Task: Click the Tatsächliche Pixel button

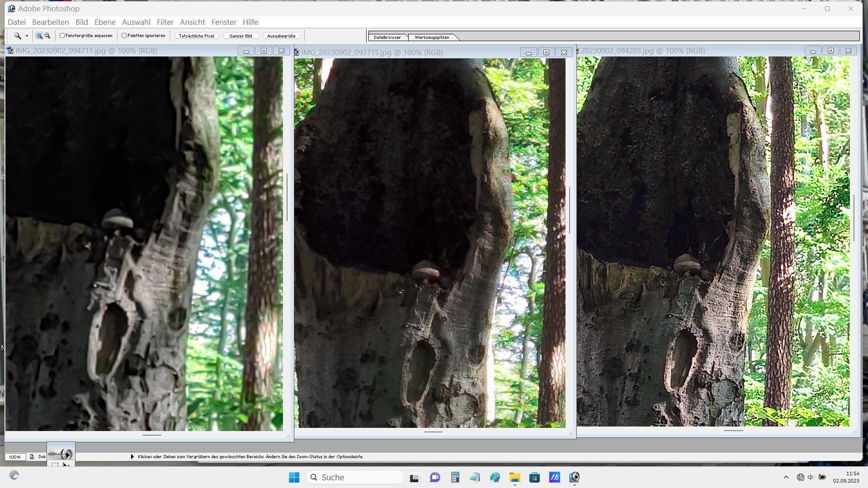Action: pyautogui.click(x=196, y=36)
